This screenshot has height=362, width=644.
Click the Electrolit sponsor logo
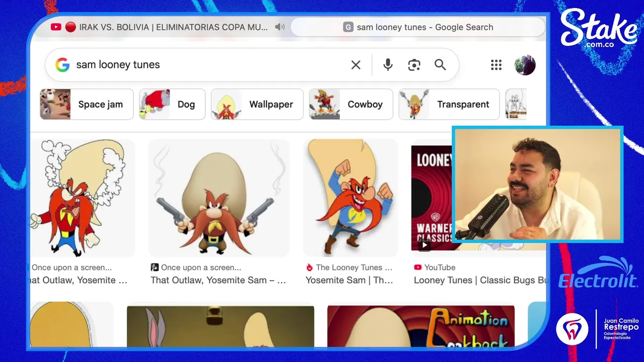(x=598, y=273)
